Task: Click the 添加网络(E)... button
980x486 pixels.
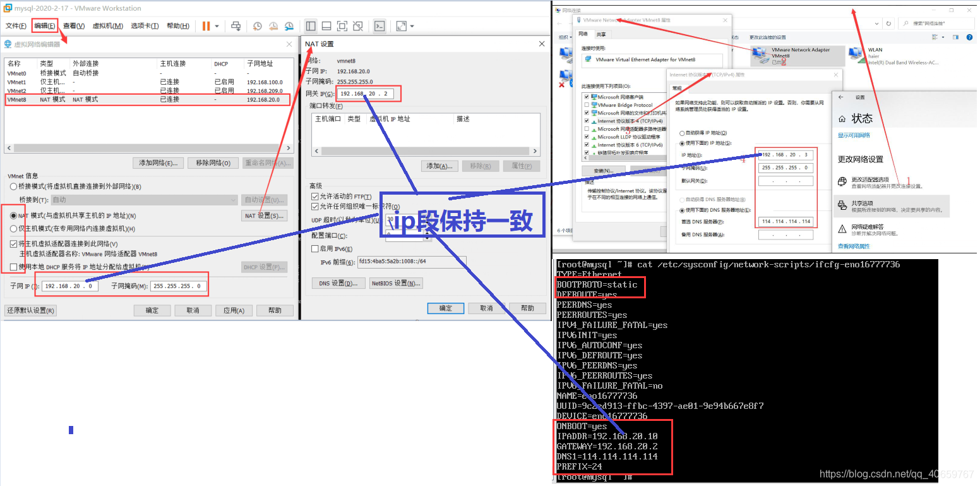Action: tap(159, 163)
